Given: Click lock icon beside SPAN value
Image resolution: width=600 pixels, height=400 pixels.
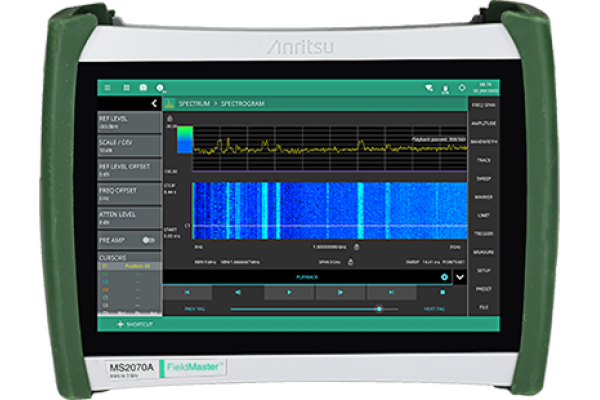Looking at the screenshot, I should pyautogui.click(x=351, y=262).
